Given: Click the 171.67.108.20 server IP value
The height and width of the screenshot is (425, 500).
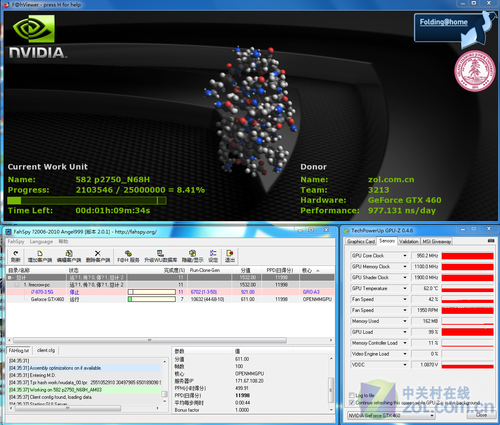Looking at the screenshot, I should point(249,381).
